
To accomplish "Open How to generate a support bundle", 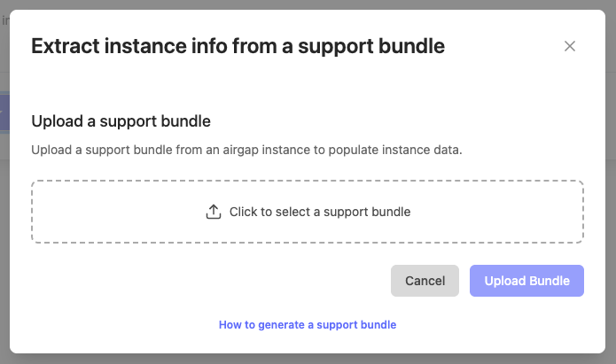I will point(308,325).
